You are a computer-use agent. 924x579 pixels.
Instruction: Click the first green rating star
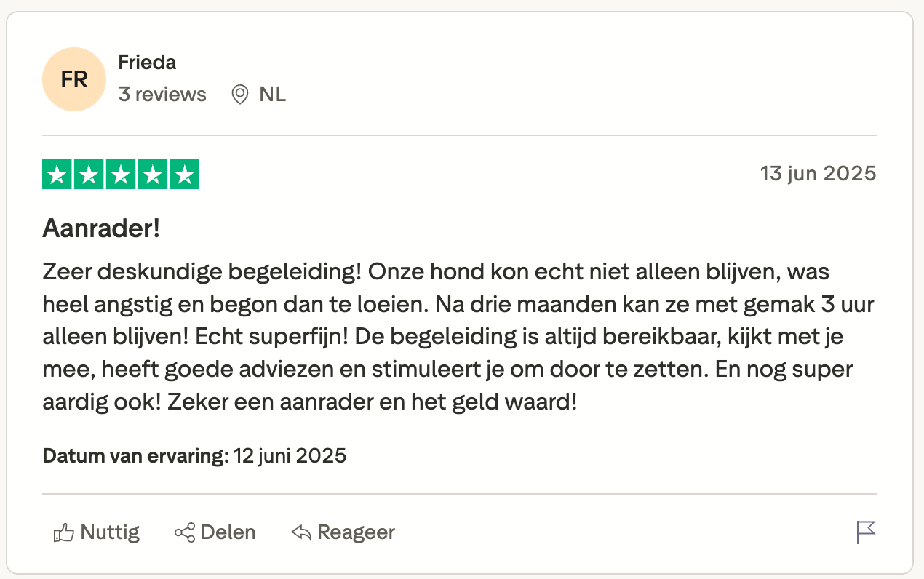click(x=57, y=175)
